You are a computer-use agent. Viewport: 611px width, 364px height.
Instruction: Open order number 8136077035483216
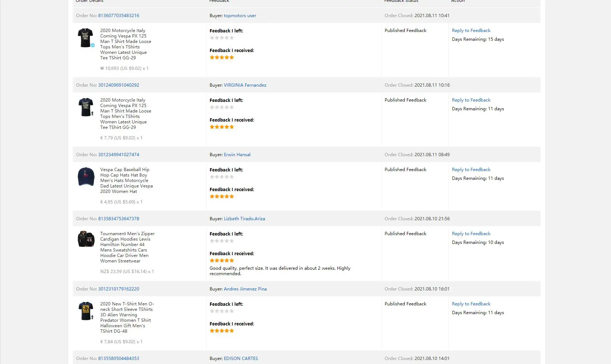pyautogui.click(x=118, y=16)
